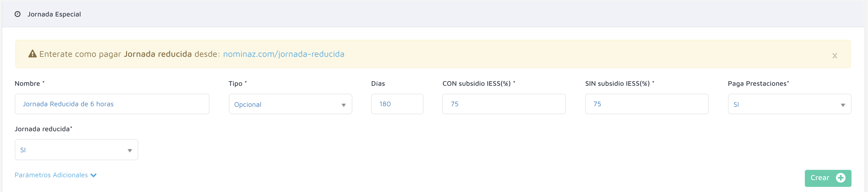
Task: Click the Crear button
Action: [x=828, y=178]
